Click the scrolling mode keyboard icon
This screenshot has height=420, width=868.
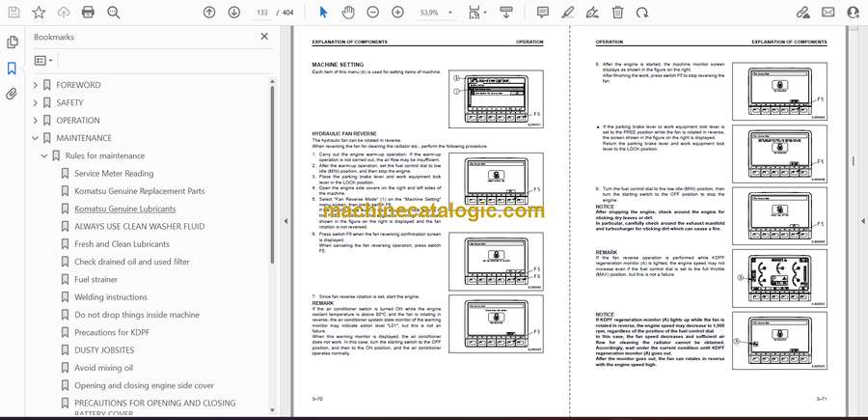pyautogui.click(x=506, y=13)
